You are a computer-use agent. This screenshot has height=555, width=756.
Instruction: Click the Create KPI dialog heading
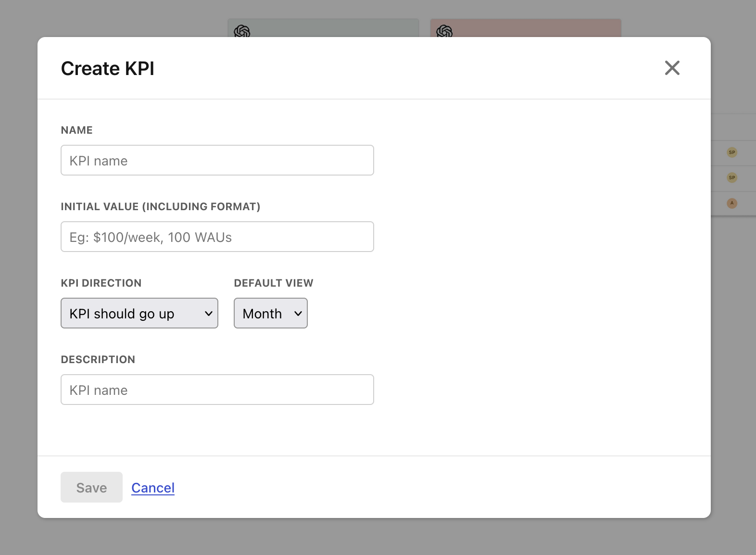108,68
